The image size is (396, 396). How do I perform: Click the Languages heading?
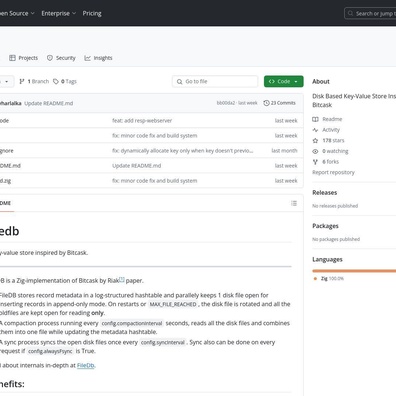click(x=327, y=259)
